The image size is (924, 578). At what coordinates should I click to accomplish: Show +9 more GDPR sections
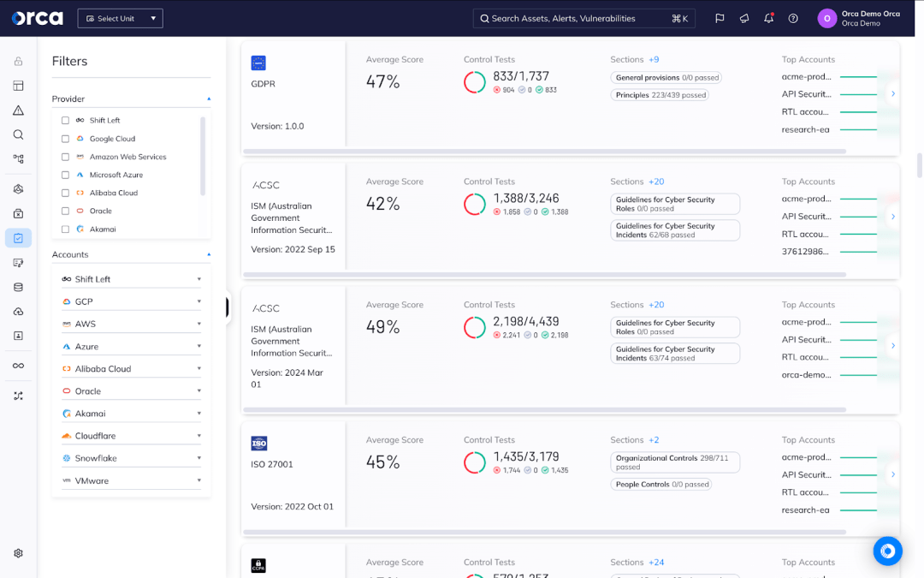[x=654, y=60]
